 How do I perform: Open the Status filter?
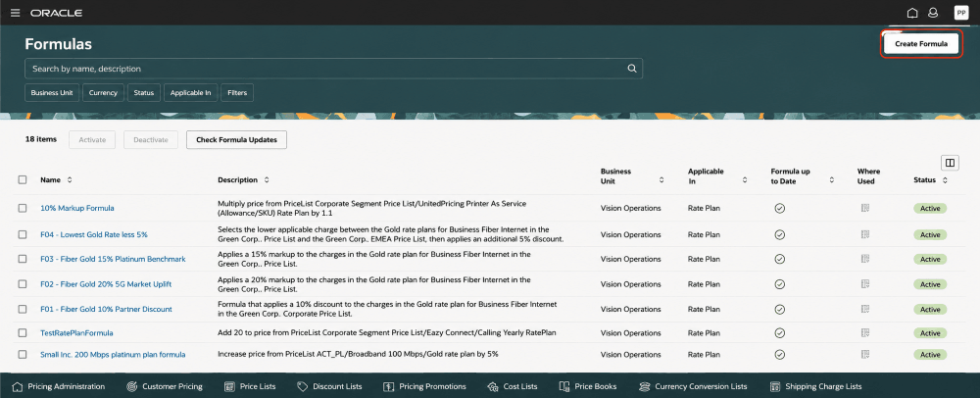pos(144,92)
